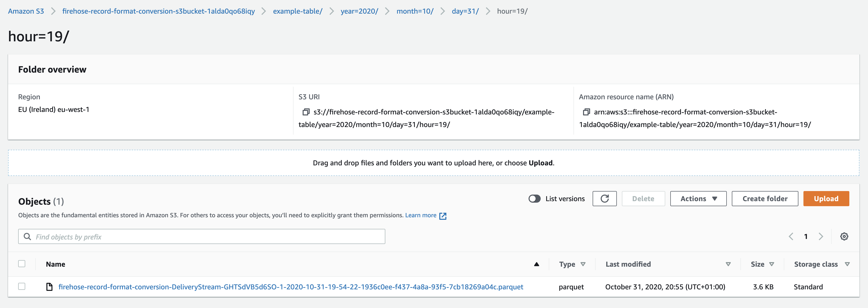This screenshot has height=308, width=868.
Task: Click the parquet file document icon
Action: click(49, 287)
